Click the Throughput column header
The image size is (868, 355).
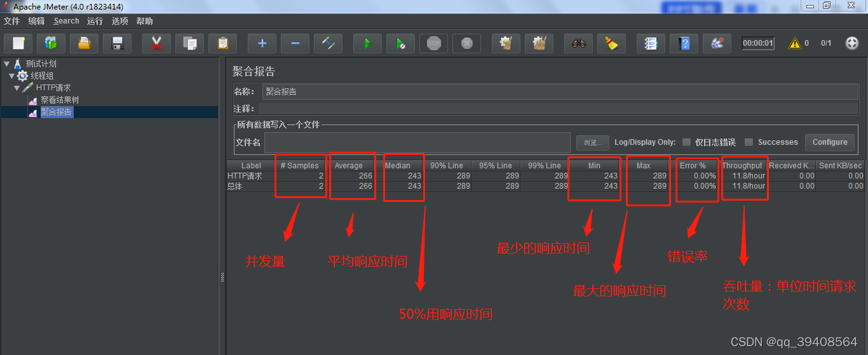[x=742, y=165]
